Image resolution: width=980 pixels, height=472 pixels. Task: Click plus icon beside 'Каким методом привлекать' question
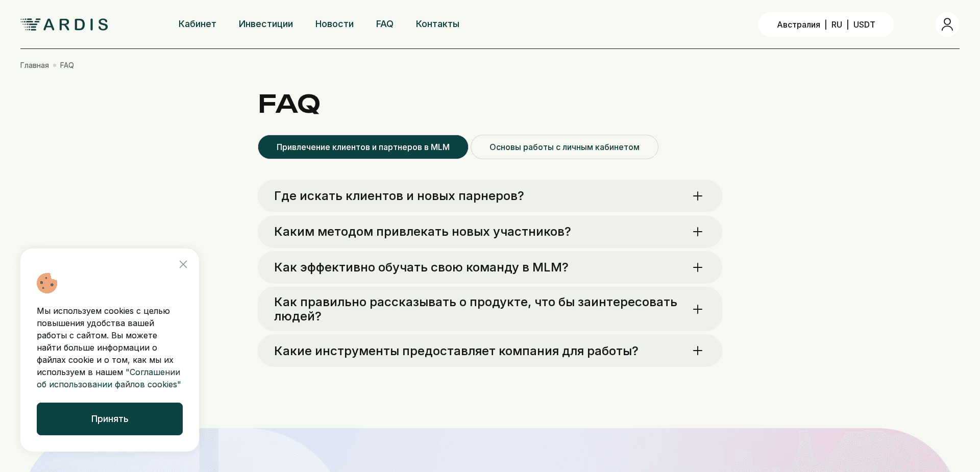point(698,232)
